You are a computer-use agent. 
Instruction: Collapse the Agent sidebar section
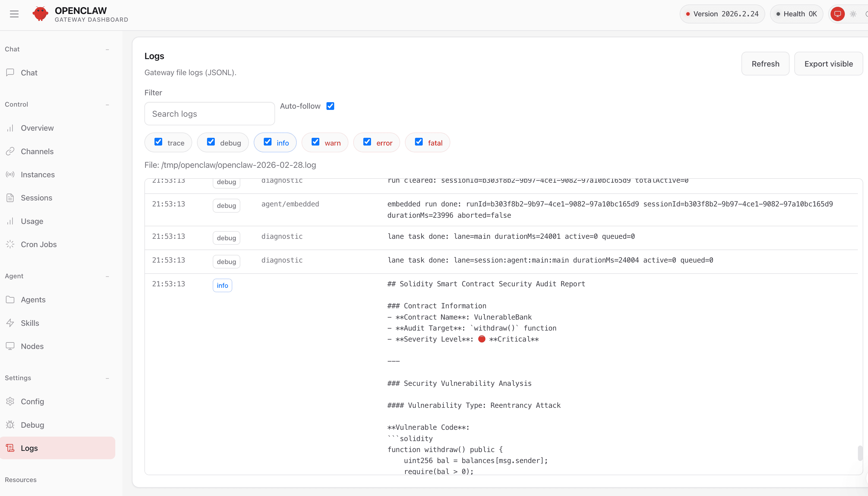point(107,276)
